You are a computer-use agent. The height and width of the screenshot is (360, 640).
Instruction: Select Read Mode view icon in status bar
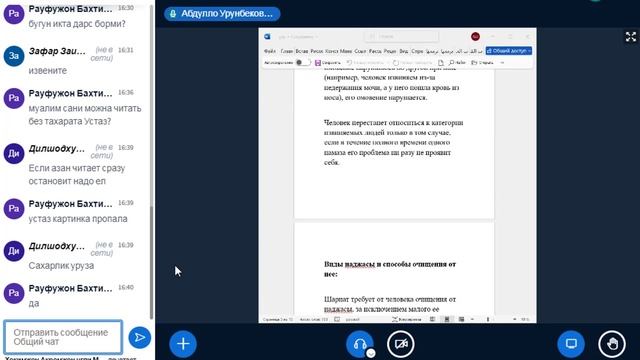432,319
